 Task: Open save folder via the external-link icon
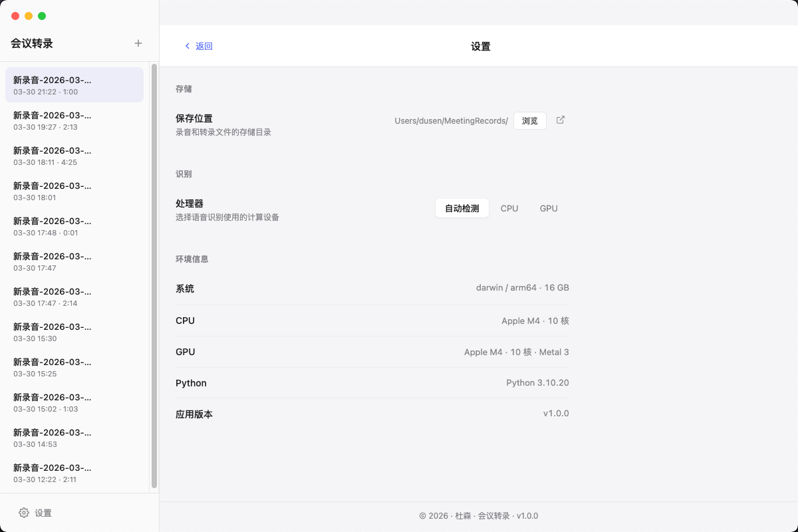click(561, 120)
